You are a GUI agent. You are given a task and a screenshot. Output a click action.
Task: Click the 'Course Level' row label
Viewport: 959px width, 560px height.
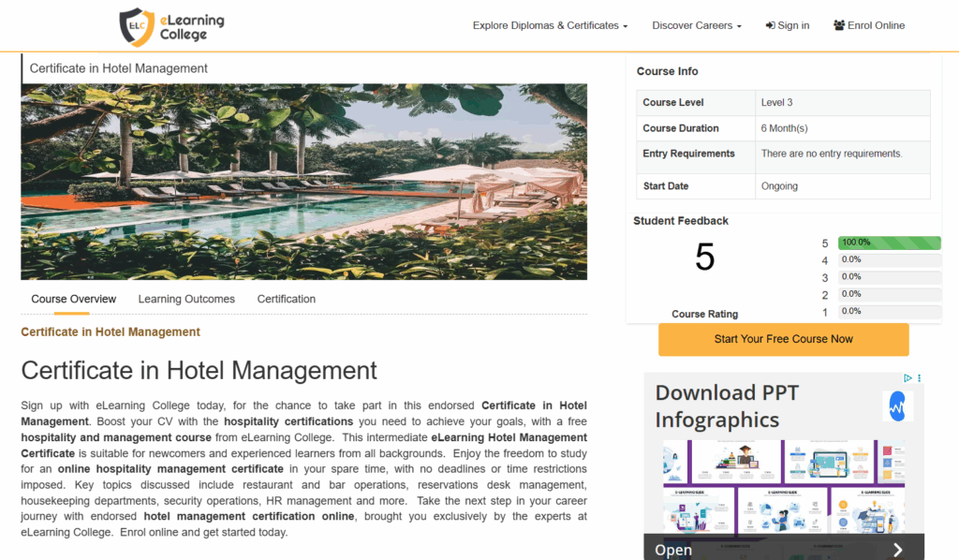672,103
